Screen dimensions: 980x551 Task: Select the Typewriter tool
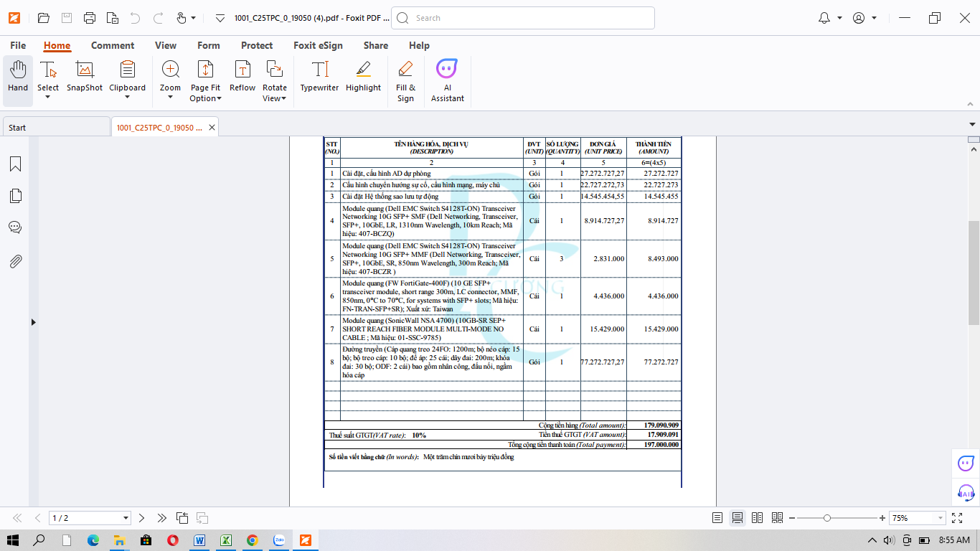[x=319, y=77]
